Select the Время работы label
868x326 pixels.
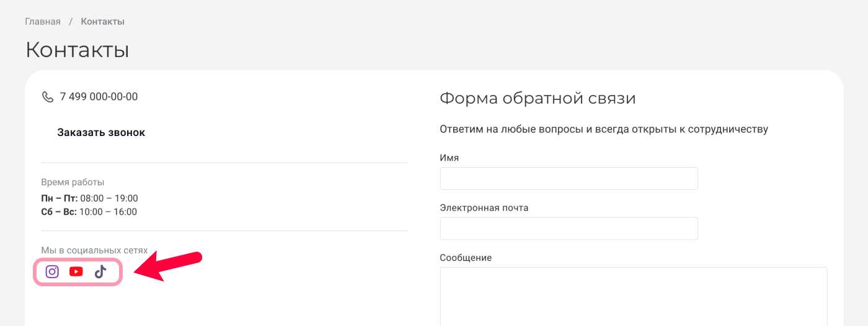pos(73,182)
